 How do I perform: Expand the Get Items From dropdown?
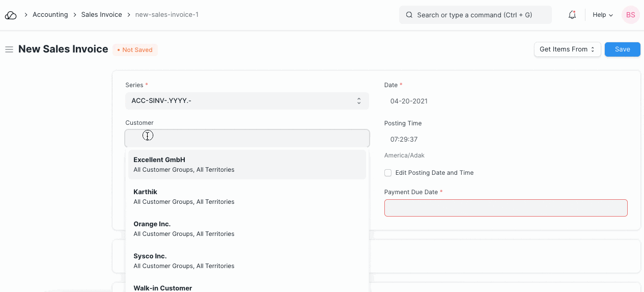click(x=567, y=49)
